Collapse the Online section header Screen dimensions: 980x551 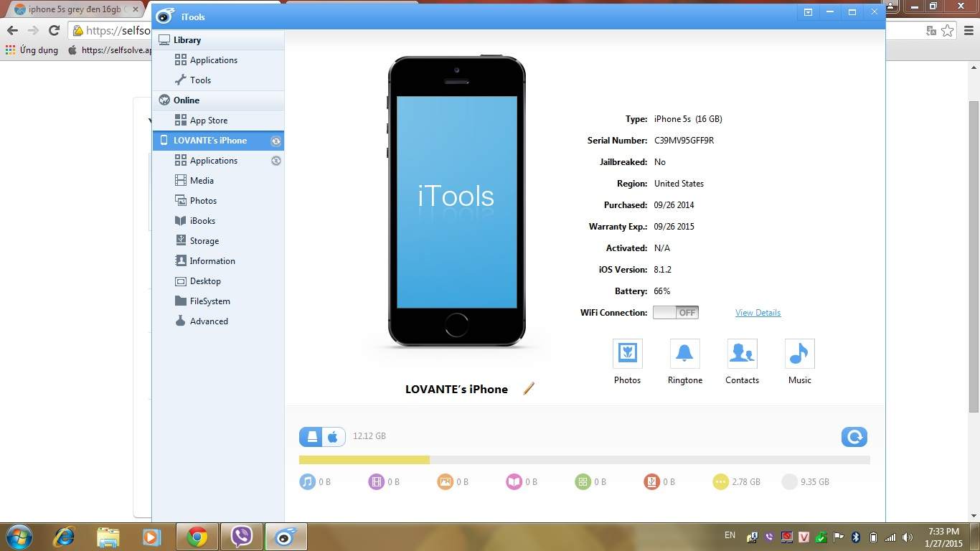point(218,100)
